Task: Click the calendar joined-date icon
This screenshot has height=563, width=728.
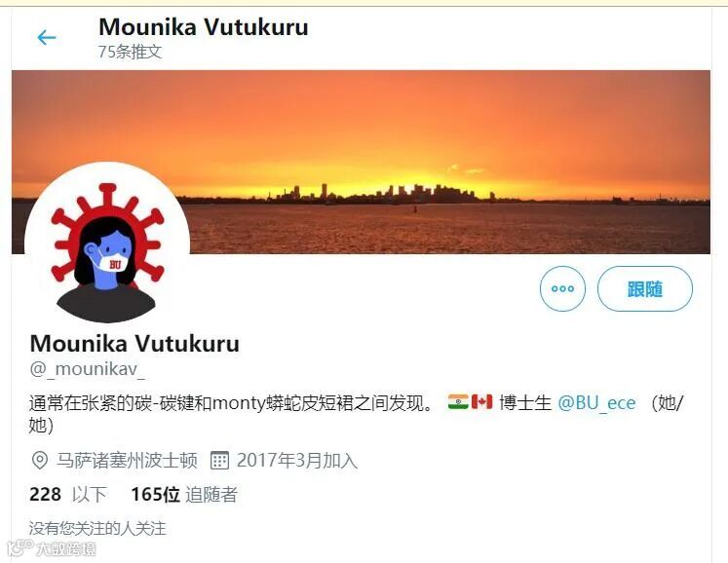Action: click(x=219, y=461)
